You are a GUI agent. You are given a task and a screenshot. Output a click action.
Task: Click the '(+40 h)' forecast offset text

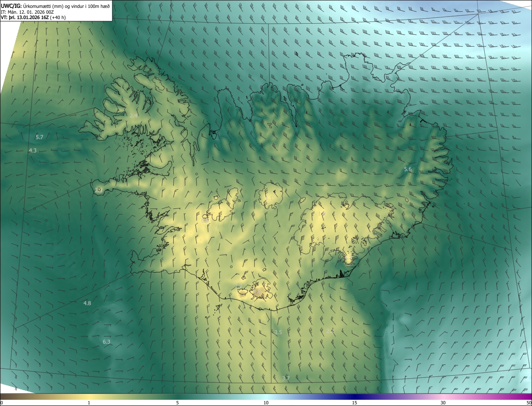58,17
